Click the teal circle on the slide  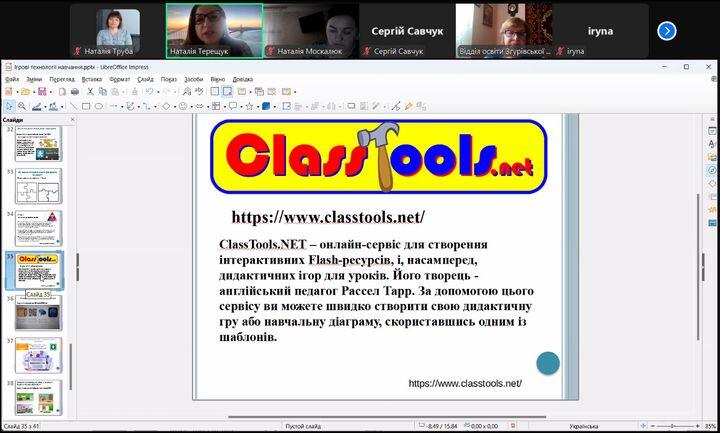pyautogui.click(x=548, y=363)
